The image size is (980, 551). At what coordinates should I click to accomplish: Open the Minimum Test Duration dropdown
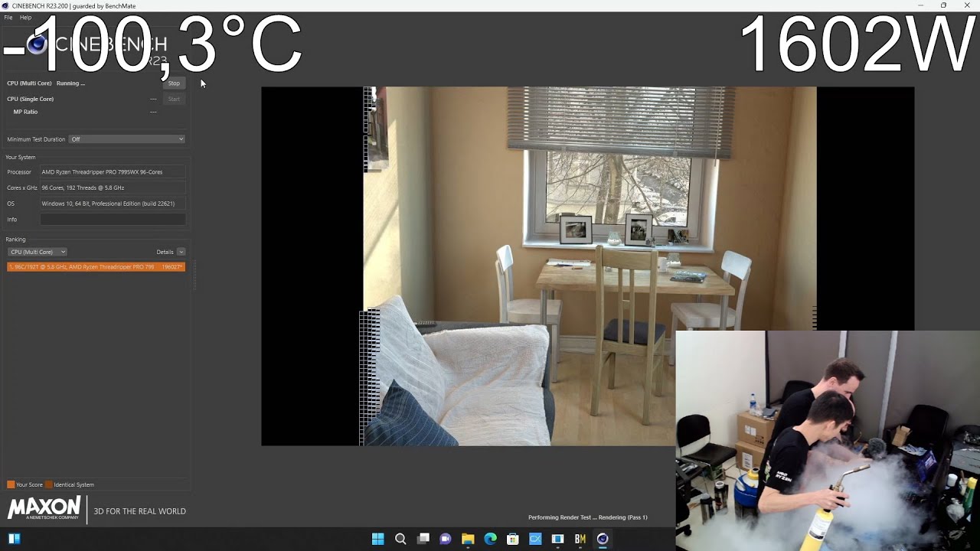pyautogui.click(x=127, y=139)
